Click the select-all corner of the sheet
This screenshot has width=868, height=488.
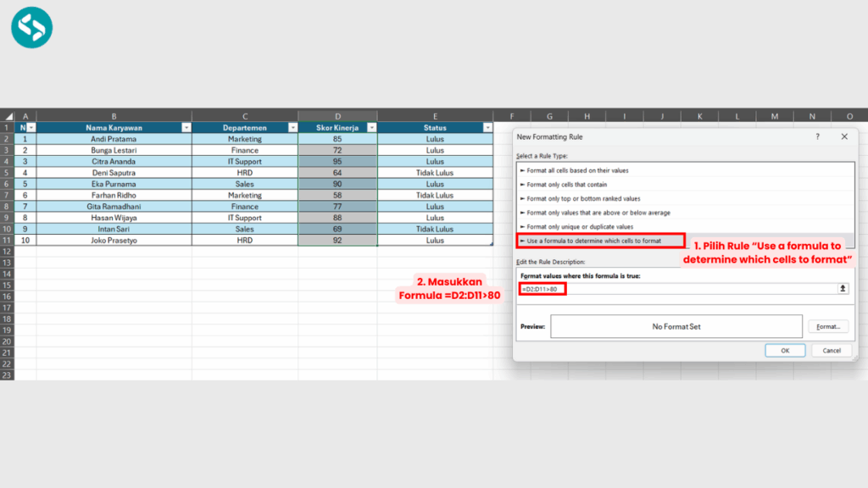coord(8,116)
